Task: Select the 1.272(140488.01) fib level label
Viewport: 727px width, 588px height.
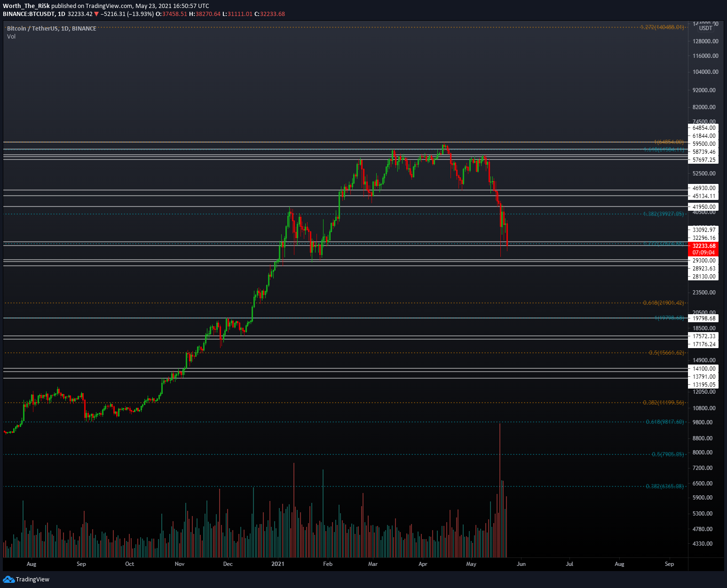Action: point(662,27)
